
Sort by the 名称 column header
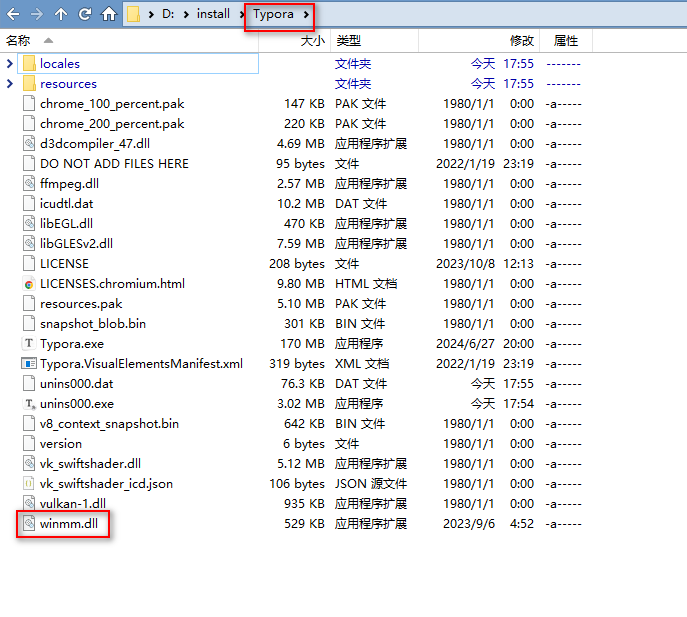tap(18, 41)
